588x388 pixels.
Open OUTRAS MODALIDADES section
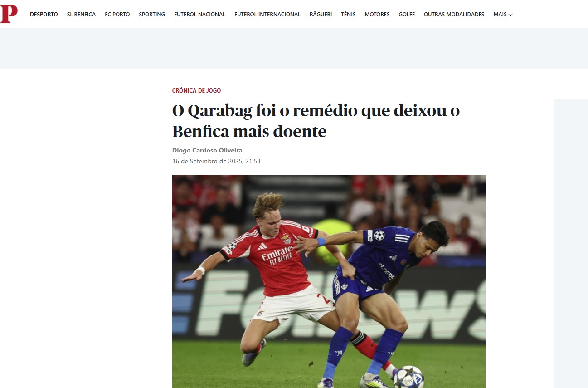[x=454, y=15]
